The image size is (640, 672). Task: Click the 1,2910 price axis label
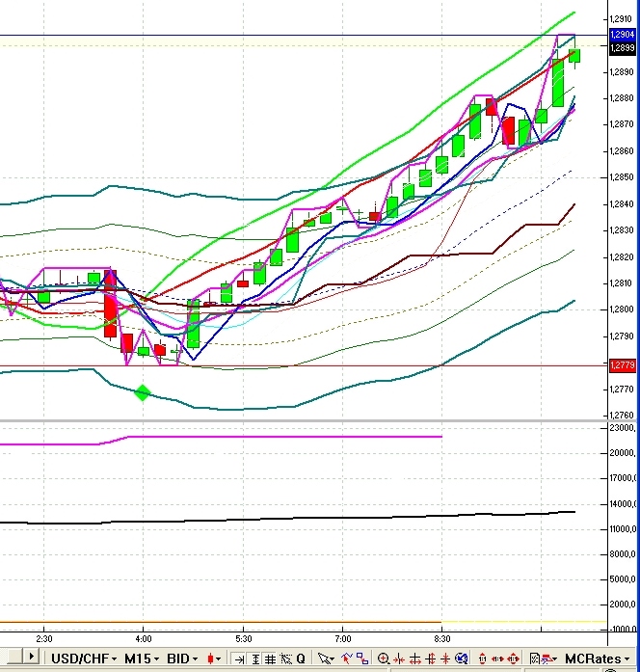pyautogui.click(x=621, y=19)
